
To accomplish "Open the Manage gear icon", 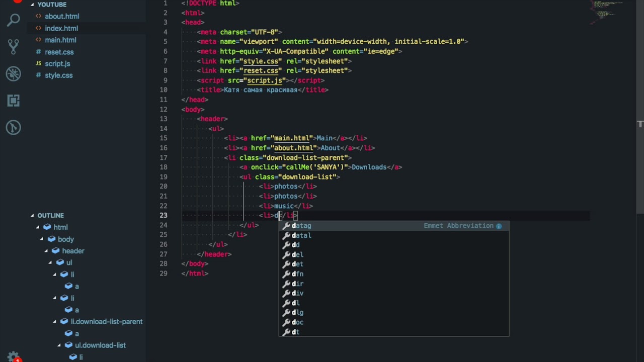I will [x=14, y=356].
